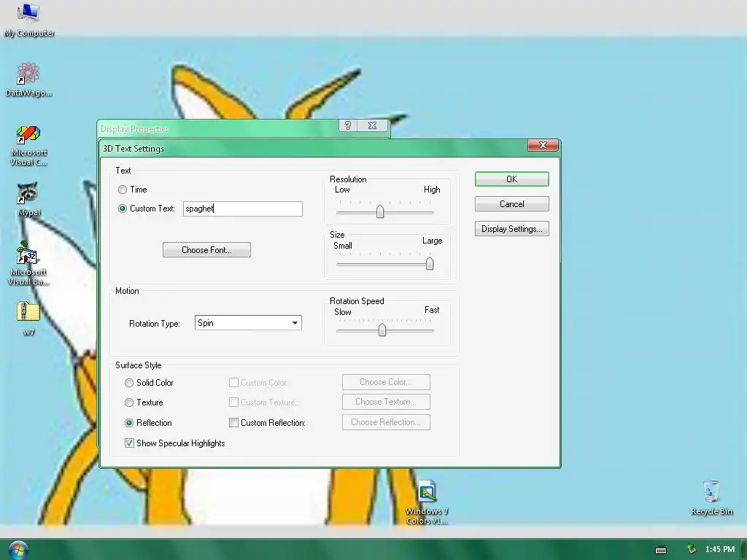The image size is (747, 560).
Task: Select the Reflection radio button
Action: (x=129, y=423)
